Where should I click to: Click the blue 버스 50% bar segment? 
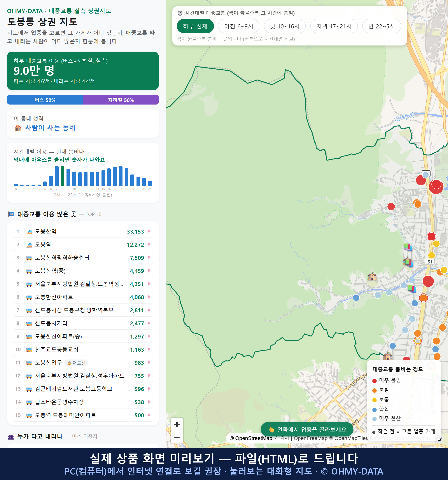45,100
